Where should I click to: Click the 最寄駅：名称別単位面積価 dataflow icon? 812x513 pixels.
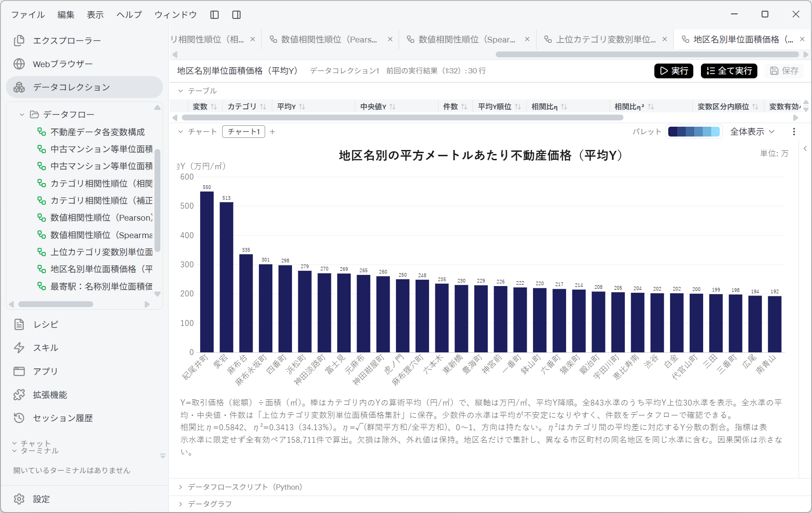coord(42,286)
